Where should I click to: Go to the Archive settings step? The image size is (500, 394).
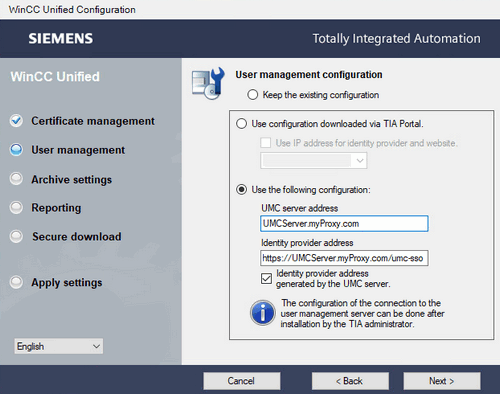72,179
